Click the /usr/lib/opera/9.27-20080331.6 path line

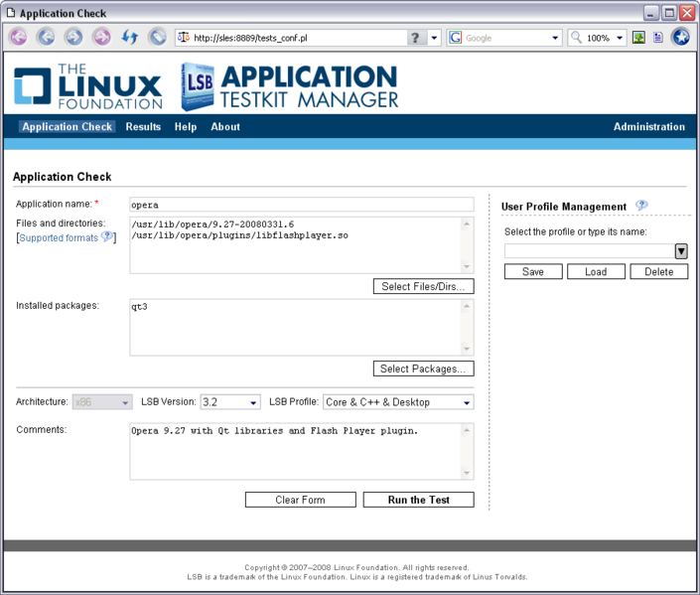pos(212,224)
